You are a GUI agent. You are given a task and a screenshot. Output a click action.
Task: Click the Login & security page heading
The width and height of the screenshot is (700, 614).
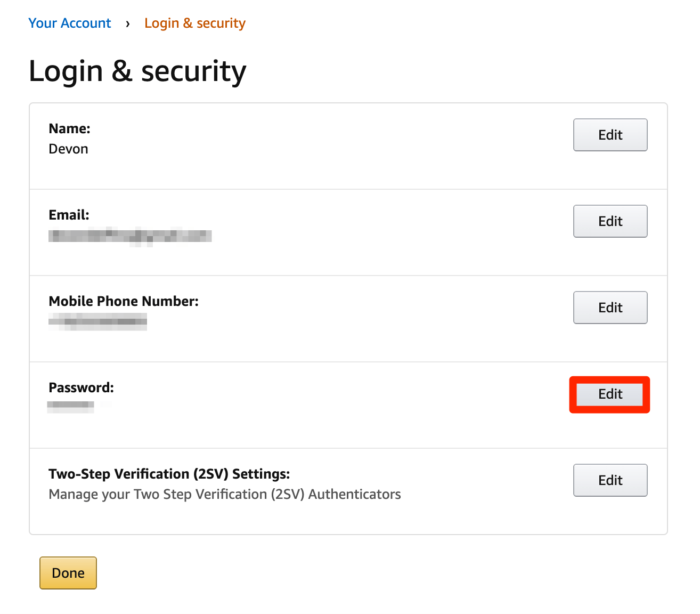click(x=137, y=71)
